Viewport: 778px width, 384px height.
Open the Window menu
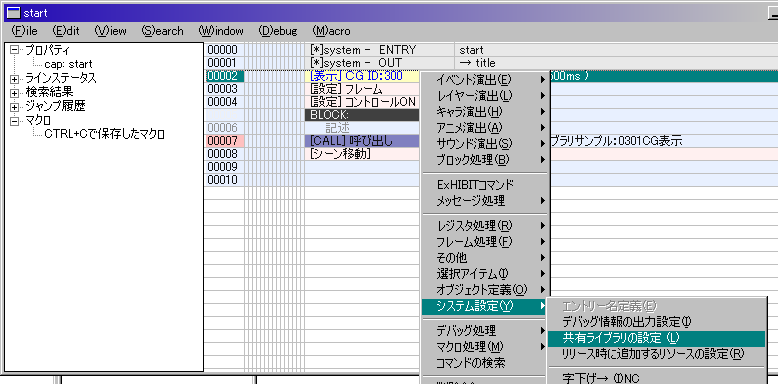[x=221, y=31]
